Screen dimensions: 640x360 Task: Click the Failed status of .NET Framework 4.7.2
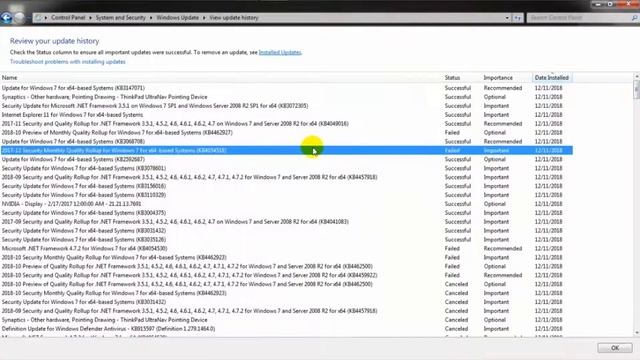point(452,249)
